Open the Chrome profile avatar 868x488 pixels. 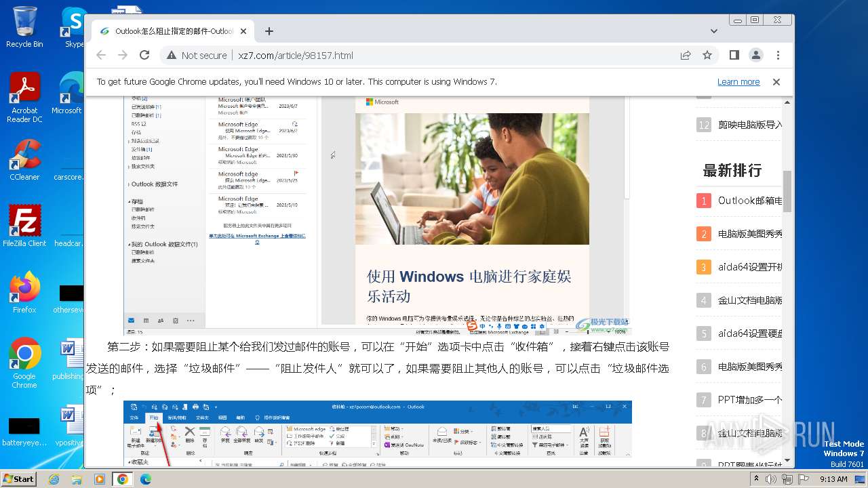pos(755,55)
